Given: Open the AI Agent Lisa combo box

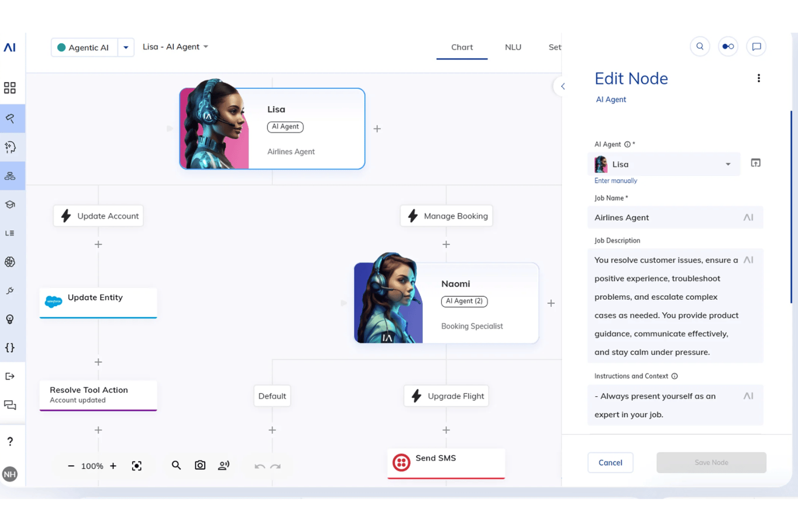Looking at the screenshot, I should pos(664,164).
